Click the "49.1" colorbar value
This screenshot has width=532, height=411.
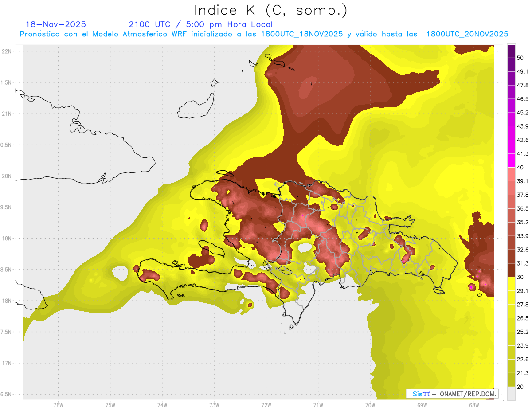(523, 71)
